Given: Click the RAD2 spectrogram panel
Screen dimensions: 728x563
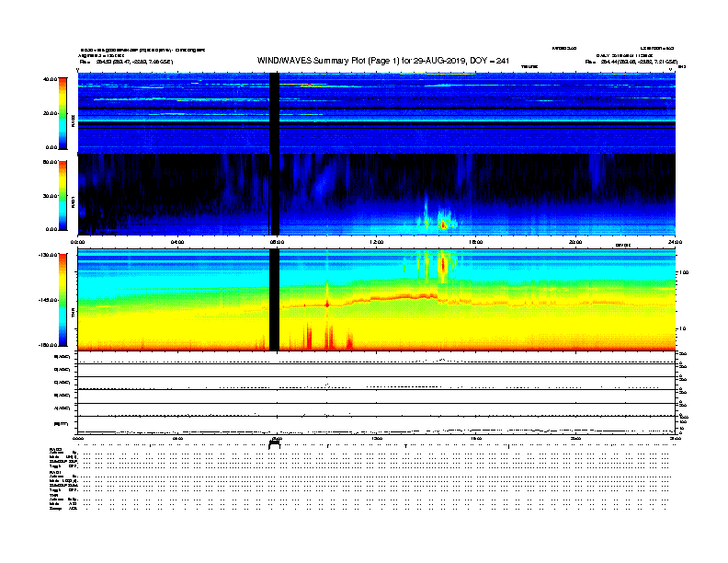Looking at the screenshot, I should tap(377, 113).
